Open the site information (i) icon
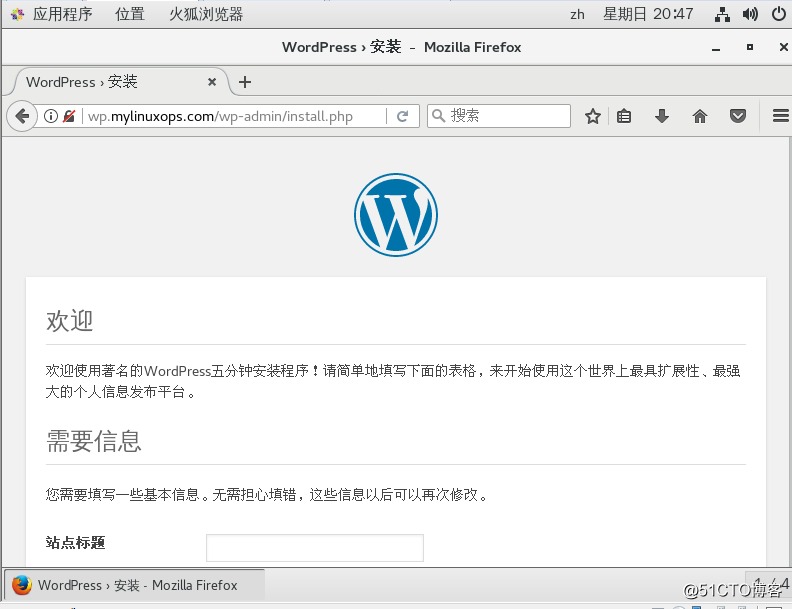Image resolution: width=792 pixels, height=609 pixels. (51, 116)
